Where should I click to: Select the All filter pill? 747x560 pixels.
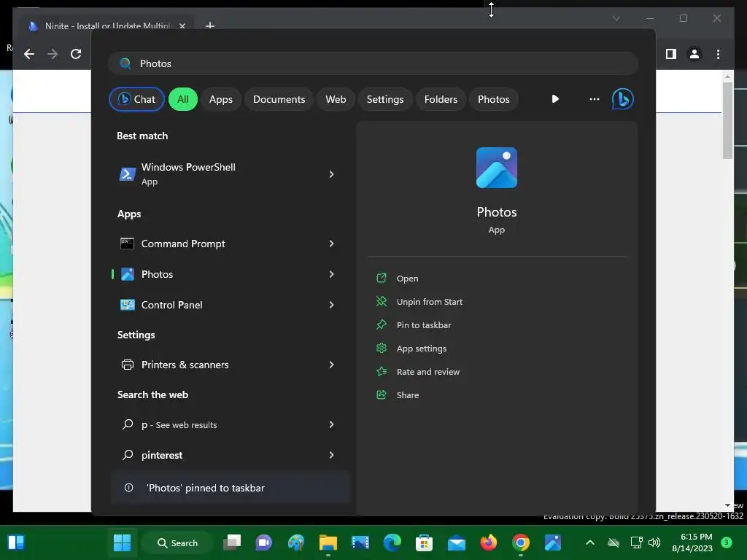(183, 99)
